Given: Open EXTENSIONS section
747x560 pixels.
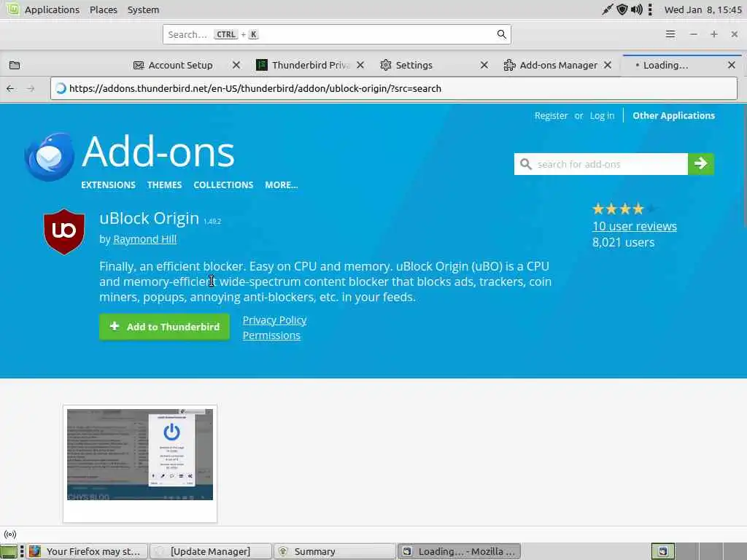Looking at the screenshot, I should click(108, 184).
